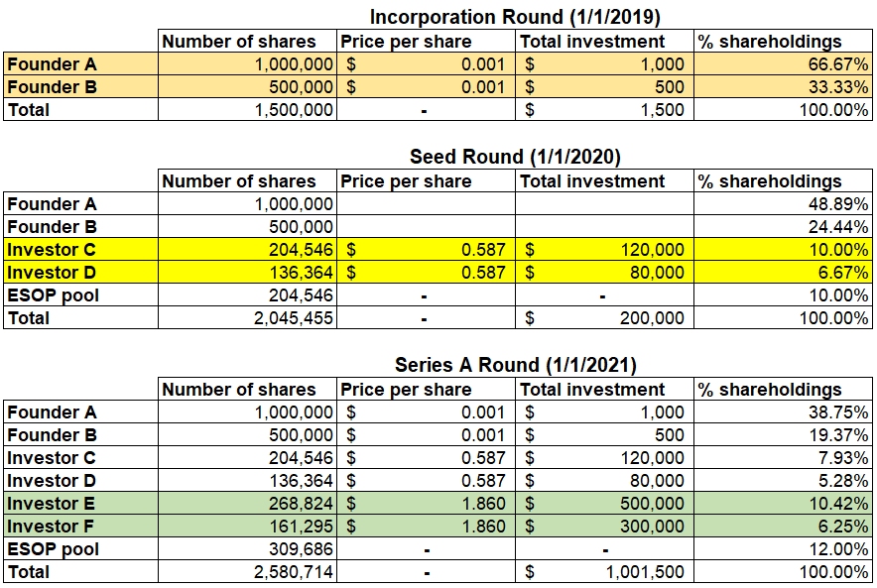Select Investor E's 500,000 investment cell
Screen dimensions: 877x588
coord(604,504)
